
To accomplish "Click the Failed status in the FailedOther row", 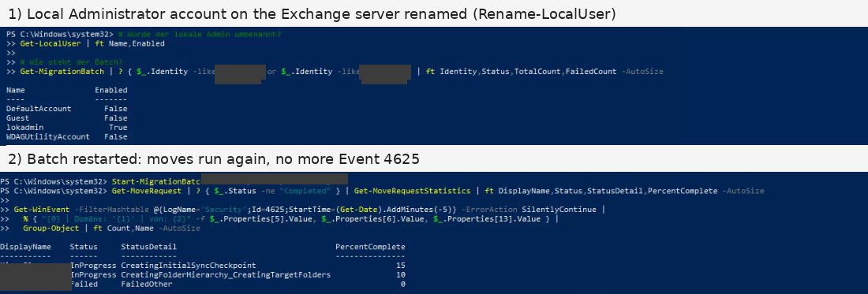I will pos(84,285).
